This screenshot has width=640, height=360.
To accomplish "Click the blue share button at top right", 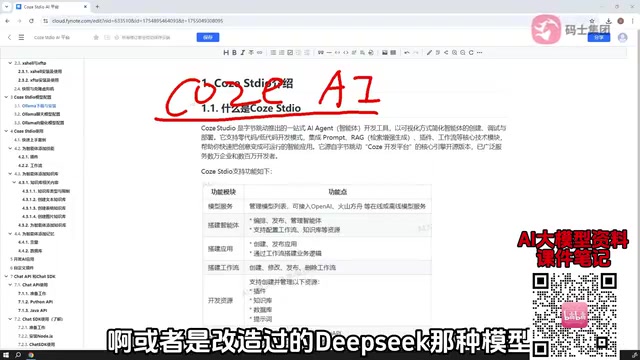I will [x=599, y=37].
